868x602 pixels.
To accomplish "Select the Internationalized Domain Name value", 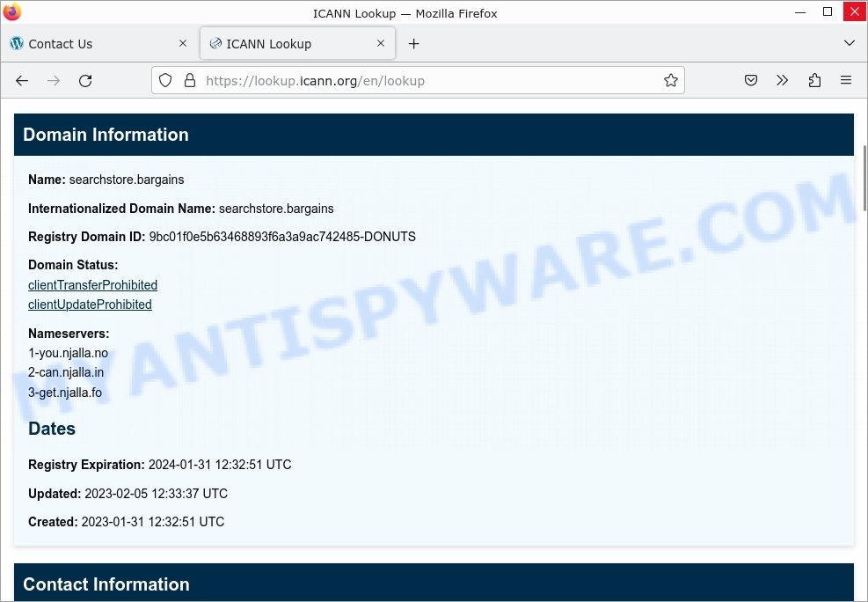I will (x=276, y=209).
